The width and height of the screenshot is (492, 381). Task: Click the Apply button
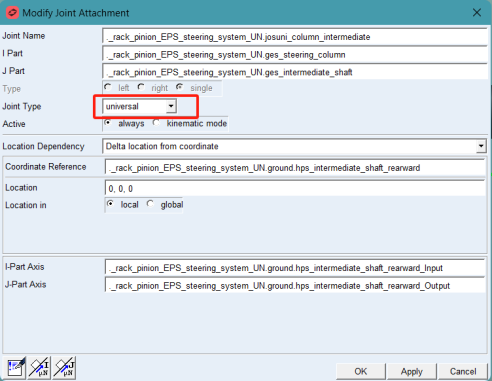click(x=411, y=371)
